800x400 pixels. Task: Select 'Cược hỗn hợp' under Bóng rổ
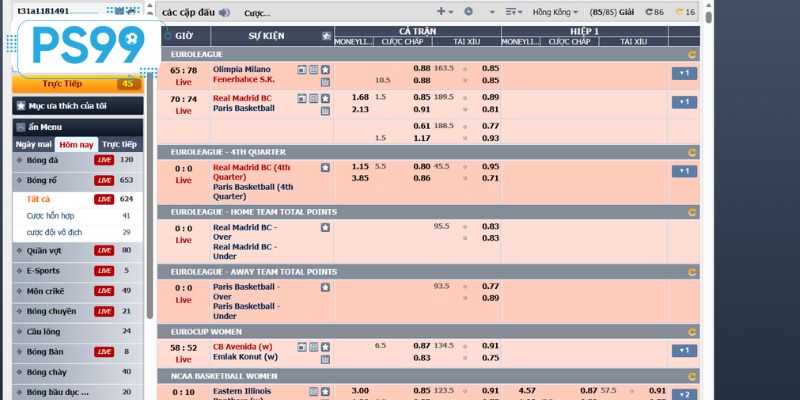point(50,215)
